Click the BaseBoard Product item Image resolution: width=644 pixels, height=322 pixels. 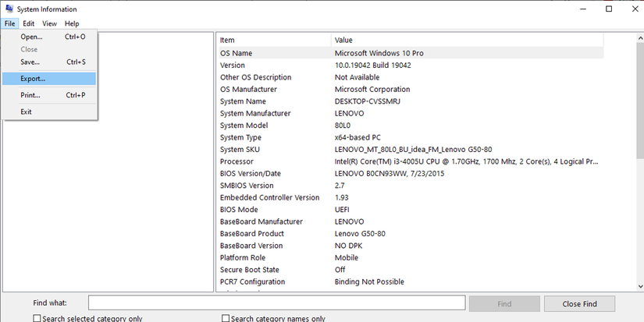tap(252, 233)
